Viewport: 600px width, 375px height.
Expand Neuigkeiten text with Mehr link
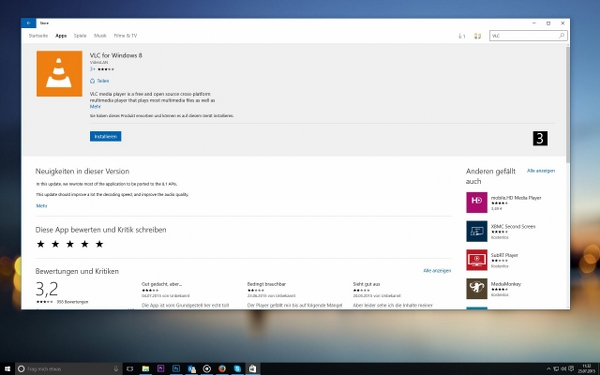41,206
